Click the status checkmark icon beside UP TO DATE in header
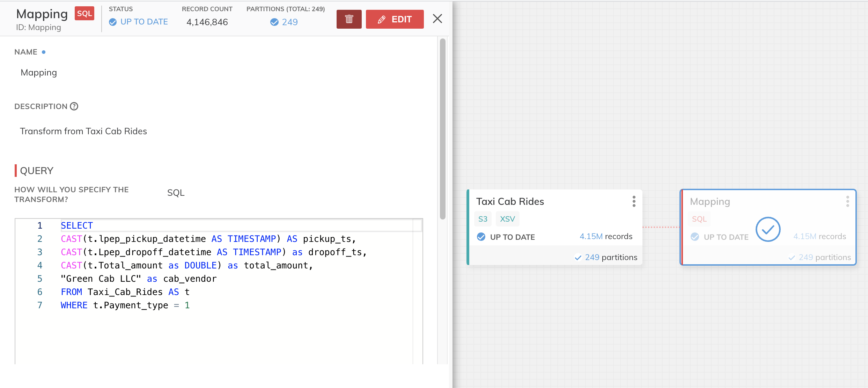The width and height of the screenshot is (868, 388). click(x=113, y=22)
